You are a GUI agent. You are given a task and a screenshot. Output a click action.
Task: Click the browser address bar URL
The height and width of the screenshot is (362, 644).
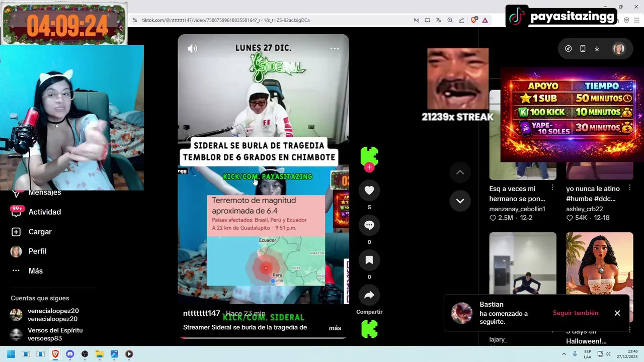coord(226,20)
